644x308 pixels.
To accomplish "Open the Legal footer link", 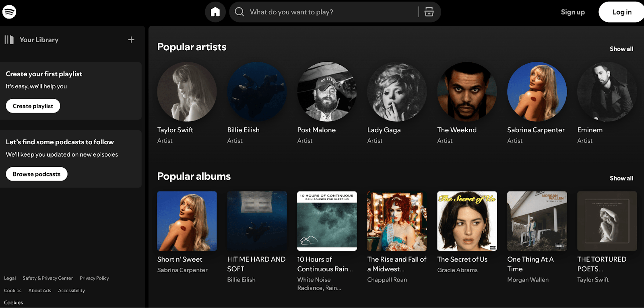I will pyautogui.click(x=10, y=278).
